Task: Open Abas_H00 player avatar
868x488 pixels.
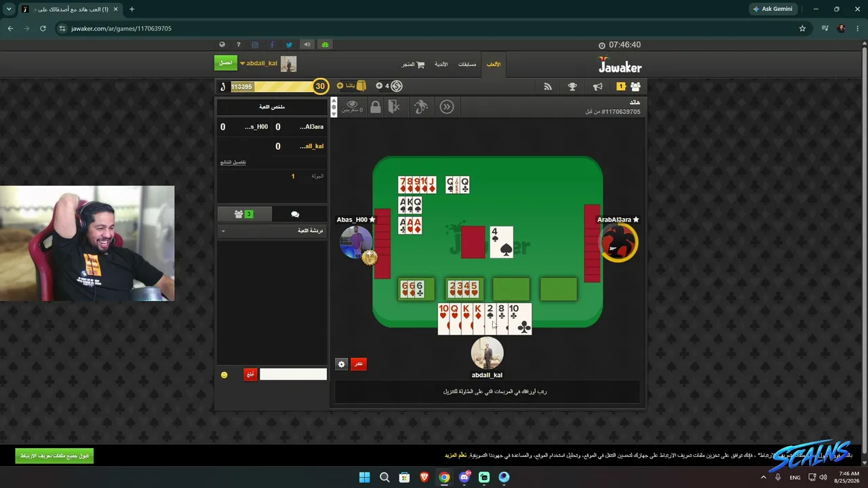Action: click(356, 243)
